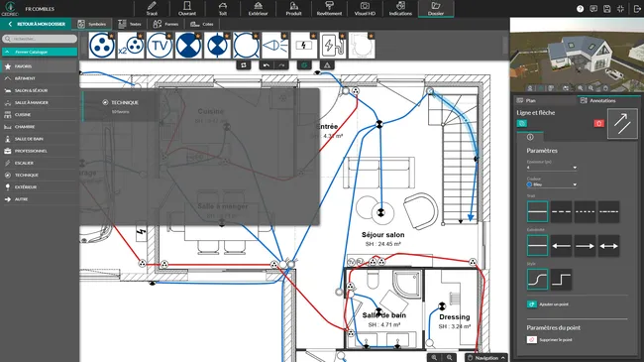Undo the last action

coord(267,65)
